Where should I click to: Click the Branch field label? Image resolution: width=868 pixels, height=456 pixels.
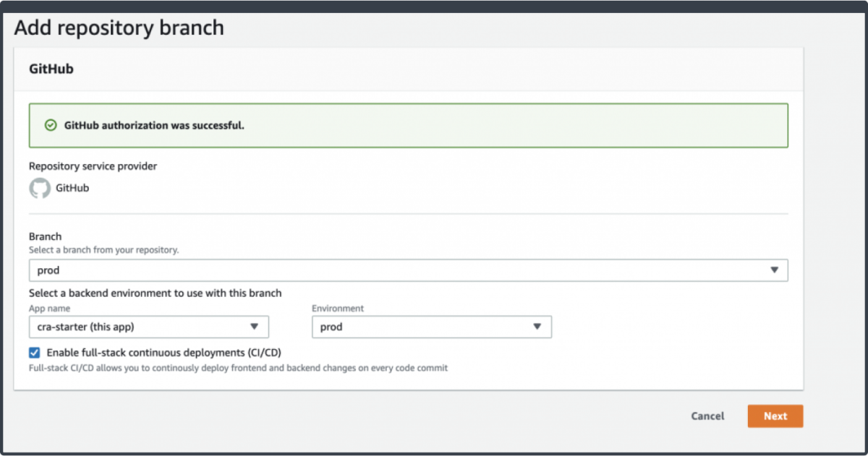[x=45, y=236]
